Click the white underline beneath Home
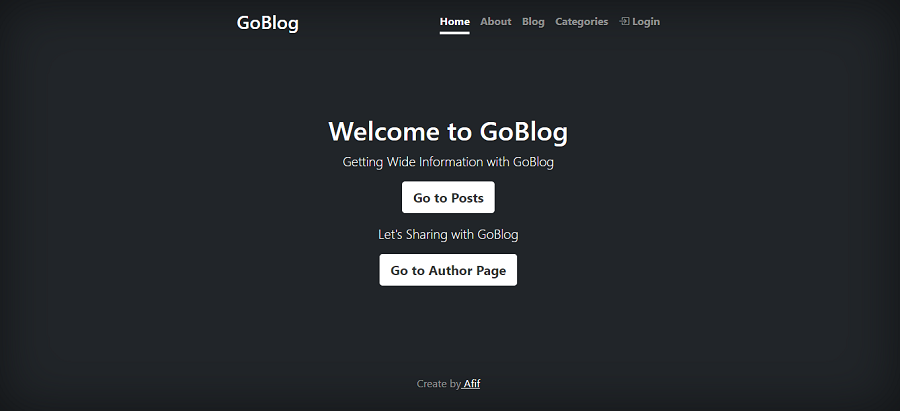Viewport: 900px width, 411px height. point(455,32)
